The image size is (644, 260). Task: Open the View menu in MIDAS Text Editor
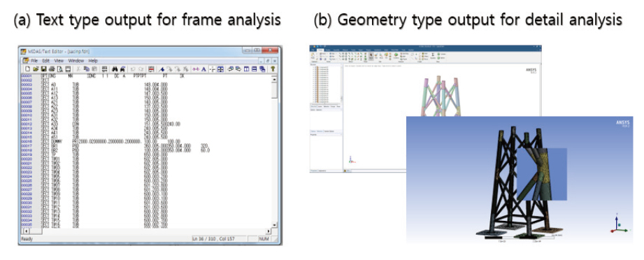[59, 61]
